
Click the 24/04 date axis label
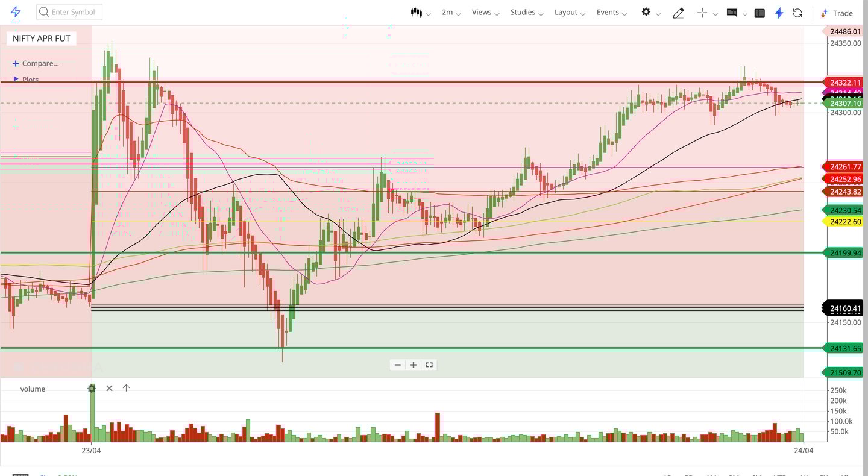coord(804,449)
